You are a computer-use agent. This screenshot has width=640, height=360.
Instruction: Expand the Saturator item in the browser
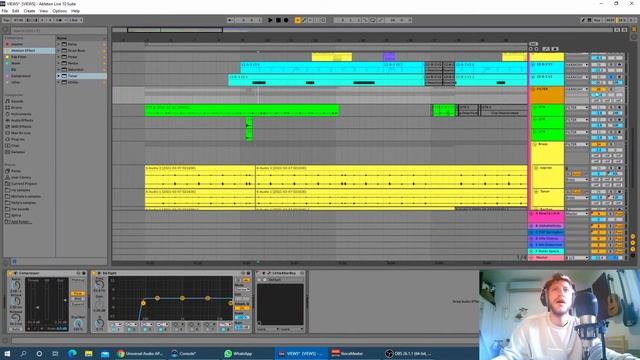pyautogui.click(x=59, y=69)
